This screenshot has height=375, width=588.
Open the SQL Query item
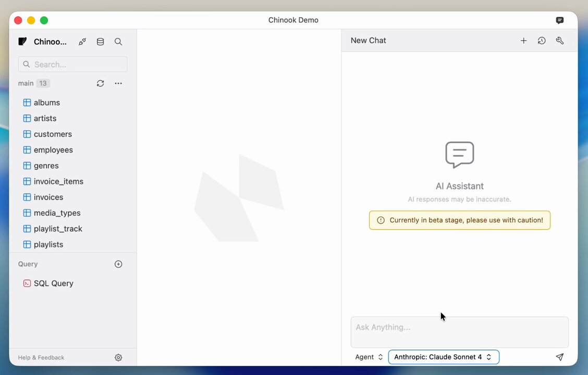pyautogui.click(x=53, y=283)
